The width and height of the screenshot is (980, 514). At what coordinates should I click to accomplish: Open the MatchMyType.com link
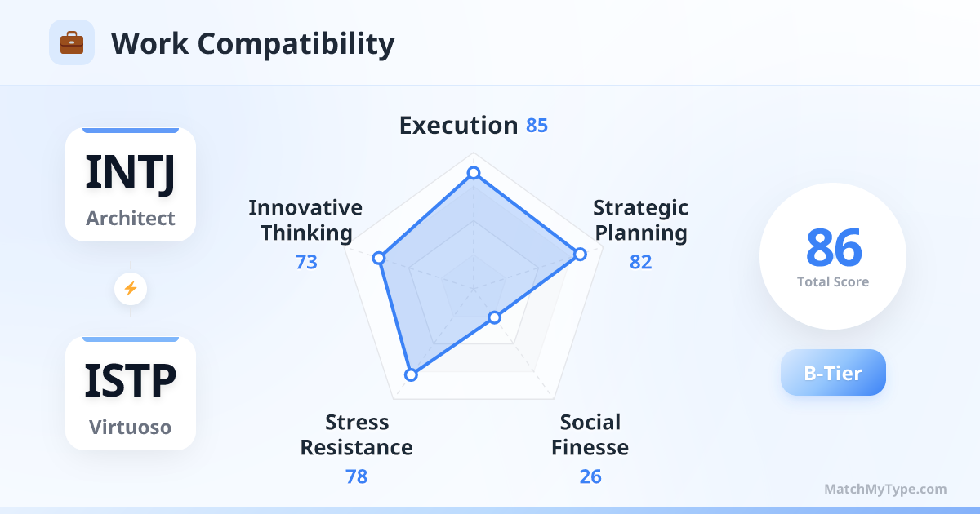(885, 490)
